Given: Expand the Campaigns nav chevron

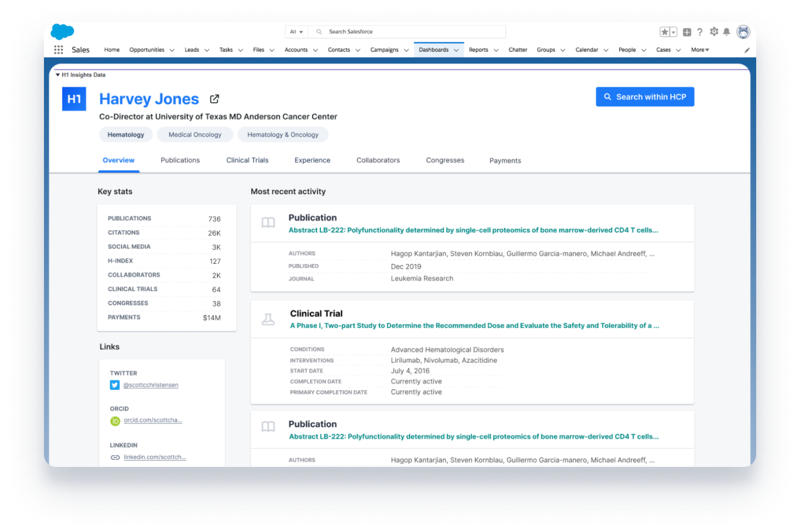Looking at the screenshot, I should (407, 50).
